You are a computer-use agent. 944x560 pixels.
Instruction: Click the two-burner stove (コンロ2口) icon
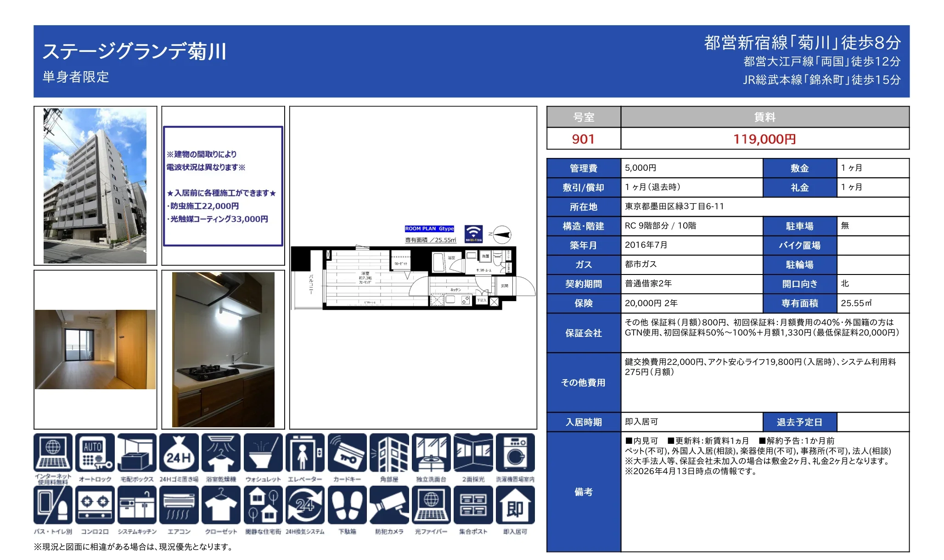pyautogui.click(x=95, y=505)
